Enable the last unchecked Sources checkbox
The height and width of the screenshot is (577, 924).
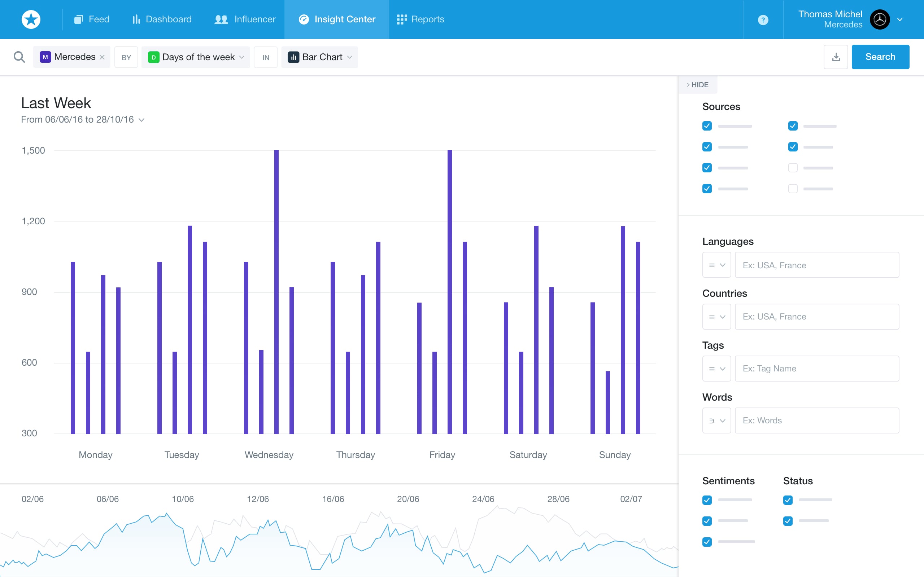793,189
